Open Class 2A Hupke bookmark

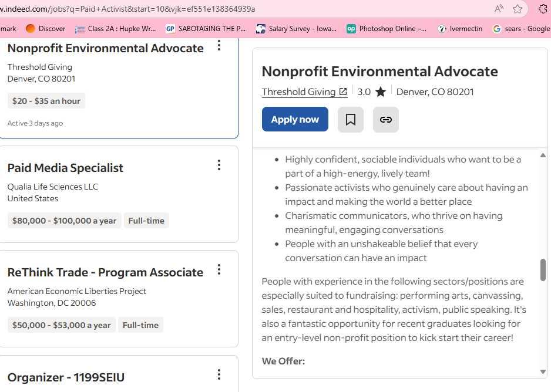click(x=116, y=28)
